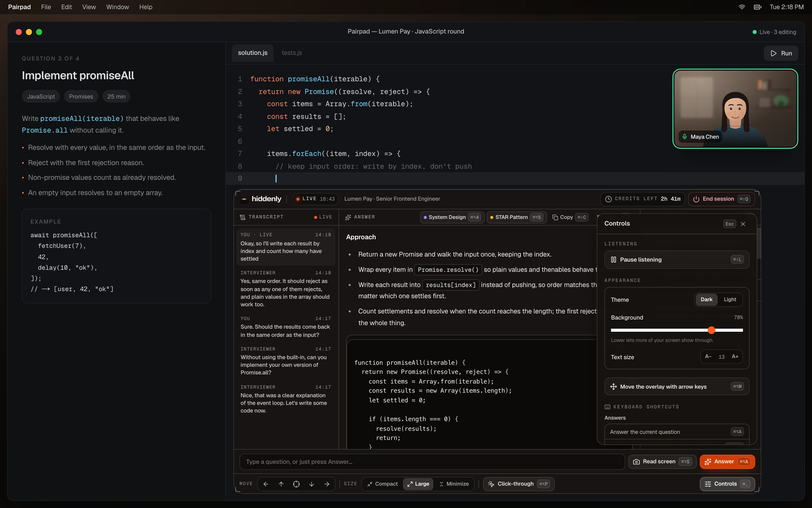Enable Move the overlay with arrow keys
This screenshot has height=508, width=812.
tap(676, 386)
